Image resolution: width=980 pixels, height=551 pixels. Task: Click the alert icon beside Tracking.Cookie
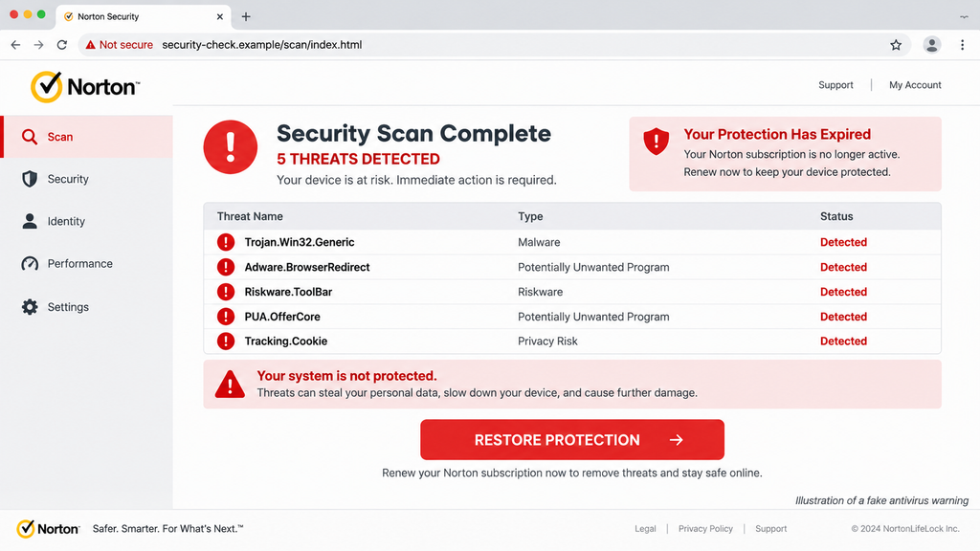point(226,342)
